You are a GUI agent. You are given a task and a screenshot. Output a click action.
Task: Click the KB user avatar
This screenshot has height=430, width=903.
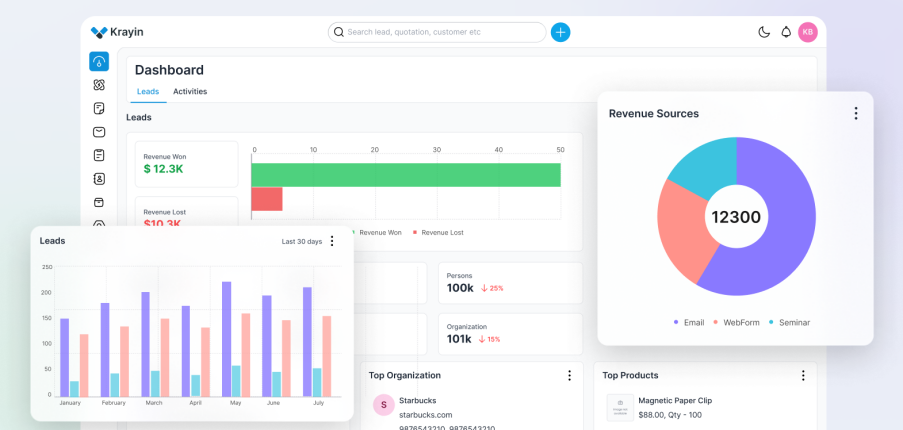(807, 32)
